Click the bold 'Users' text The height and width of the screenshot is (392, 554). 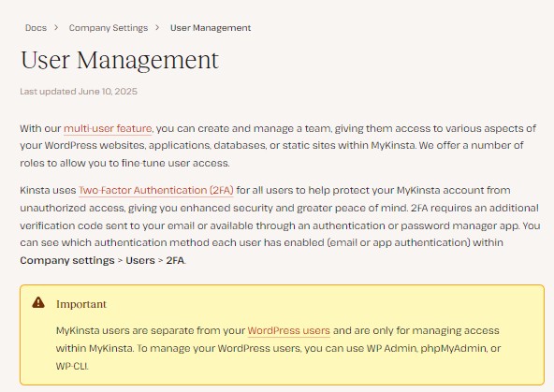pos(140,261)
